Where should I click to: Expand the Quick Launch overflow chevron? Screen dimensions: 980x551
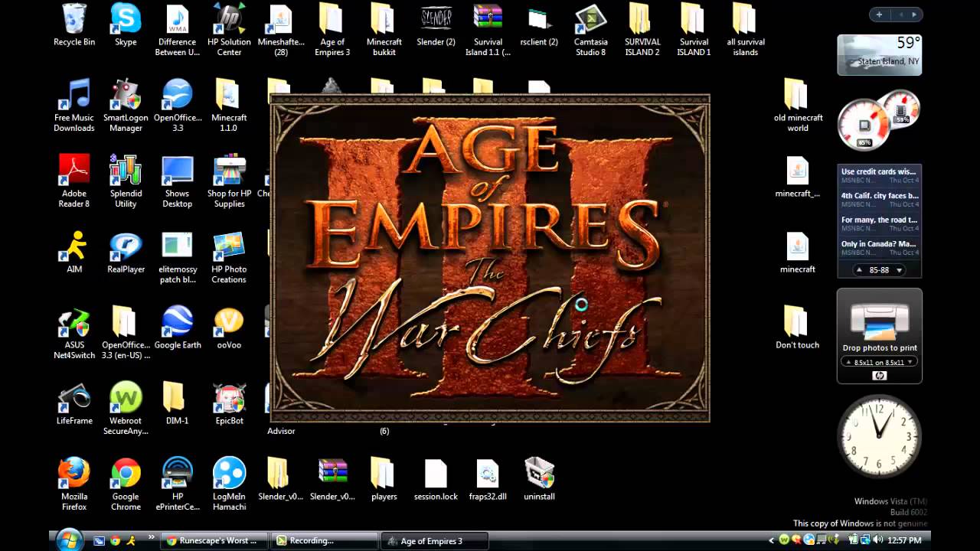(151, 537)
